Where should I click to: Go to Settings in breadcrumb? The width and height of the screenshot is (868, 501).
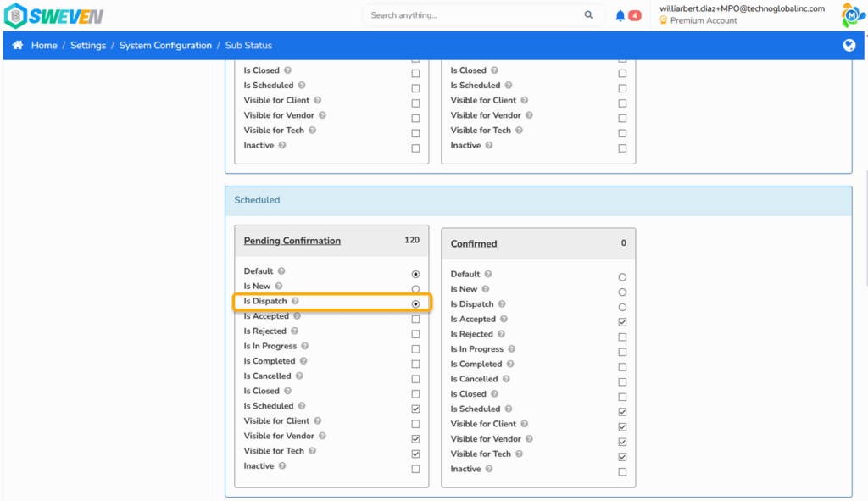coord(88,46)
